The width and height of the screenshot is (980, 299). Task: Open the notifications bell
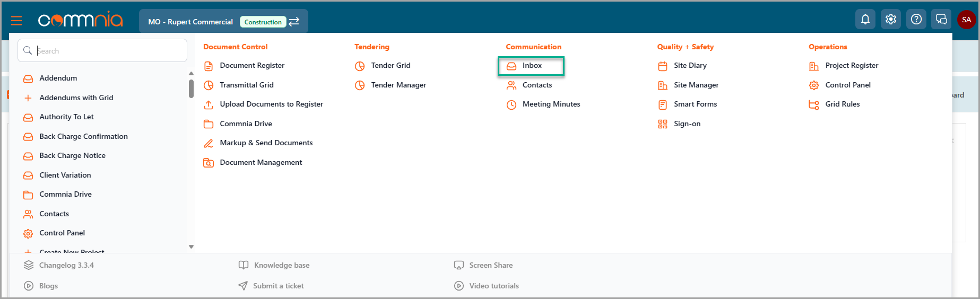coord(865,20)
